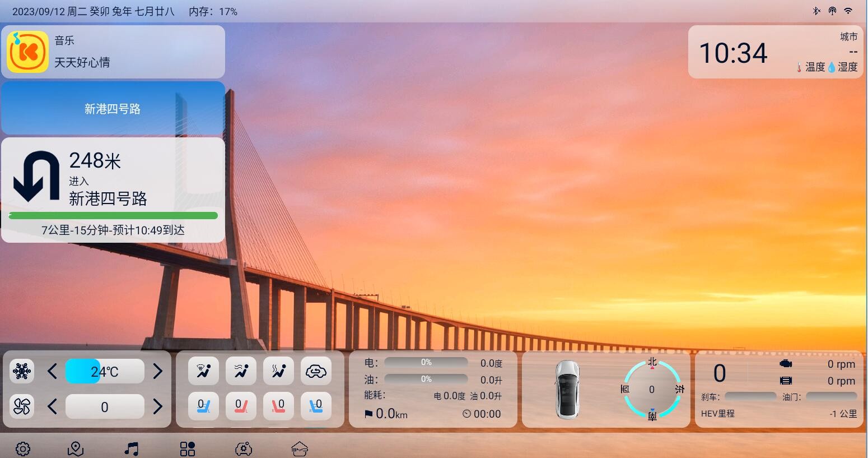Open the BYD home icon
This screenshot has width=868, height=458.
[300, 448]
